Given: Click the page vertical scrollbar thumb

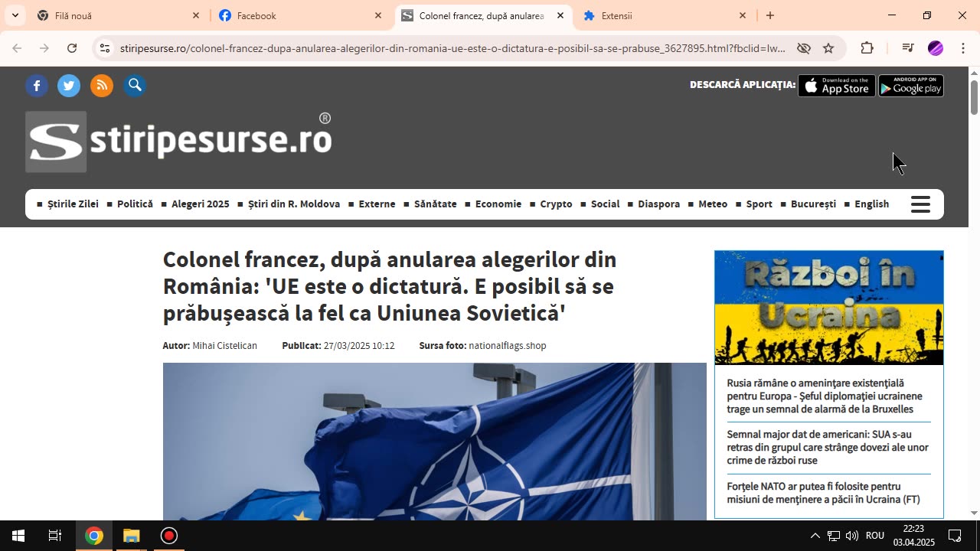Looking at the screenshot, I should pyautogui.click(x=974, y=97).
